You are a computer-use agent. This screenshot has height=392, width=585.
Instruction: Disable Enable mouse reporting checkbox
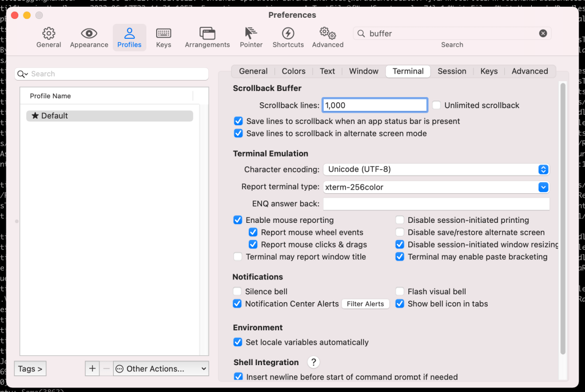click(238, 220)
